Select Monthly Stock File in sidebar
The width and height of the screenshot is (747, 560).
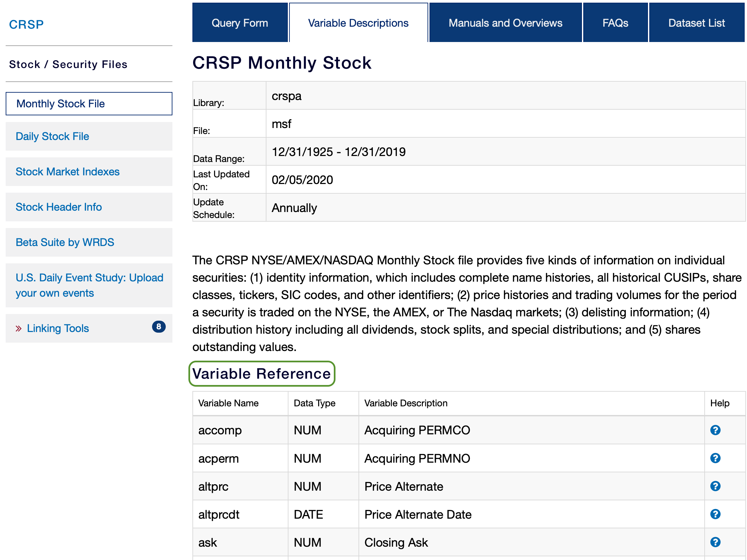click(x=89, y=104)
